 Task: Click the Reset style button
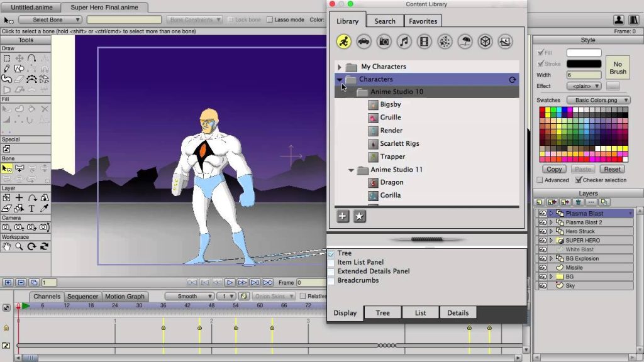612,169
